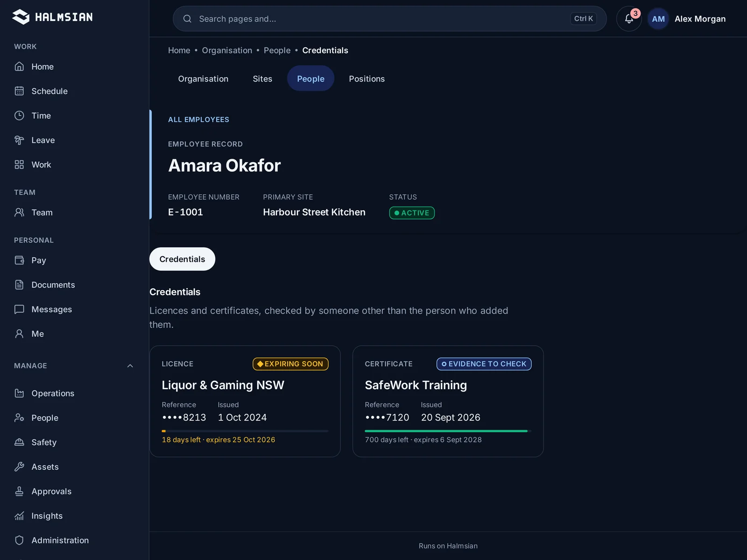The height and width of the screenshot is (560, 747).
Task: Switch to the Sites tab
Action: [262, 79]
